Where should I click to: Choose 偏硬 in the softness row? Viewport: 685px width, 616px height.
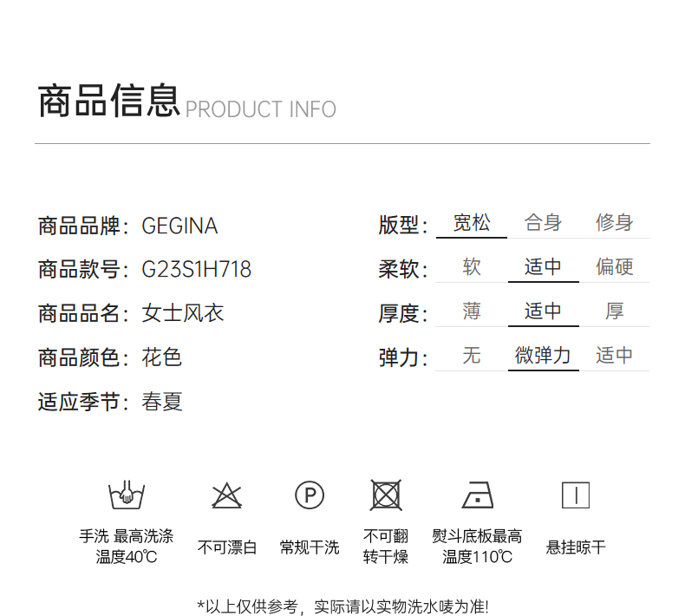click(614, 267)
